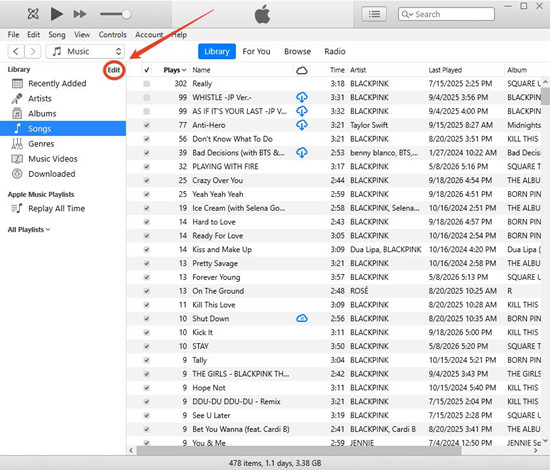Switch to the Browse tab
Screen dimensions: 550x470
point(297,52)
